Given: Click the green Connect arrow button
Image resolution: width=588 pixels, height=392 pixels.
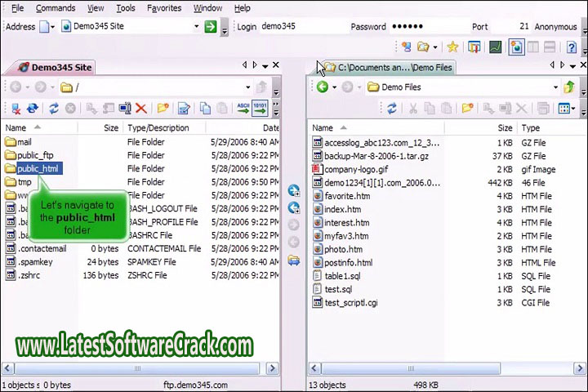Looking at the screenshot, I should 211,27.
